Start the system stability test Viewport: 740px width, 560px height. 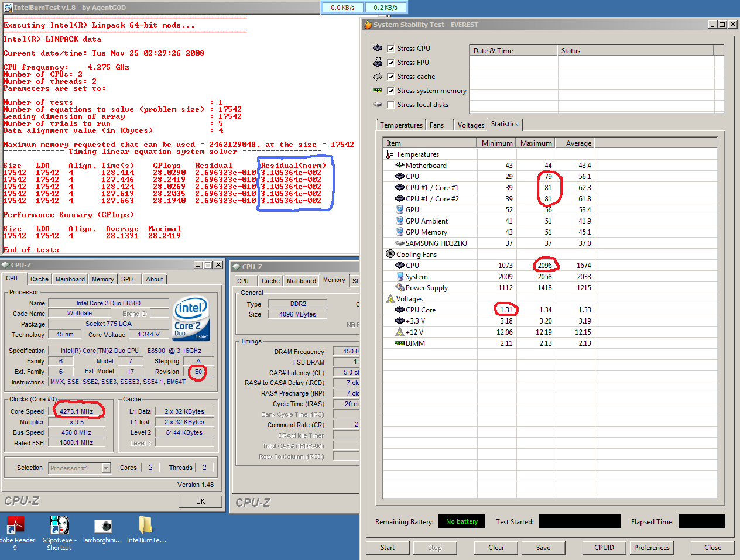coord(388,548)
